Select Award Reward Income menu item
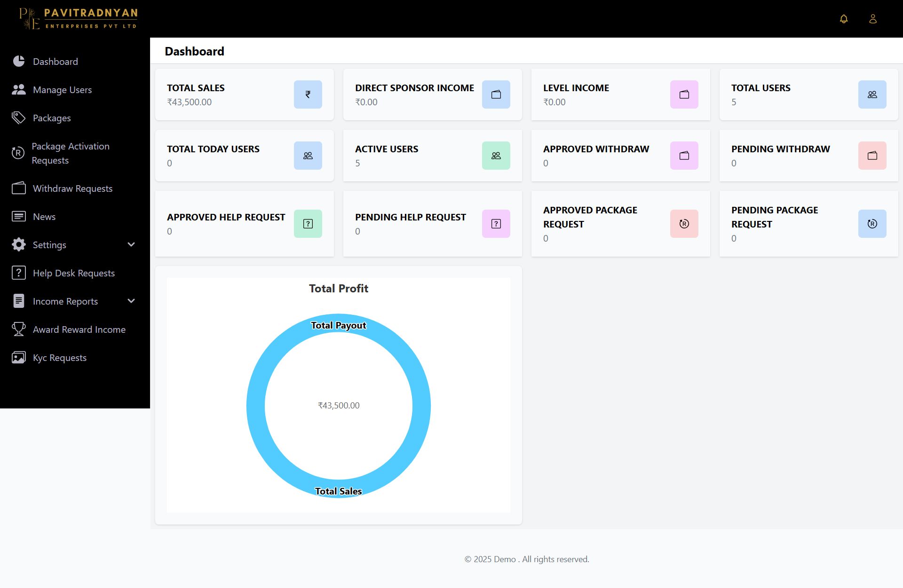 pyautogui.click(x=79, y=329)
